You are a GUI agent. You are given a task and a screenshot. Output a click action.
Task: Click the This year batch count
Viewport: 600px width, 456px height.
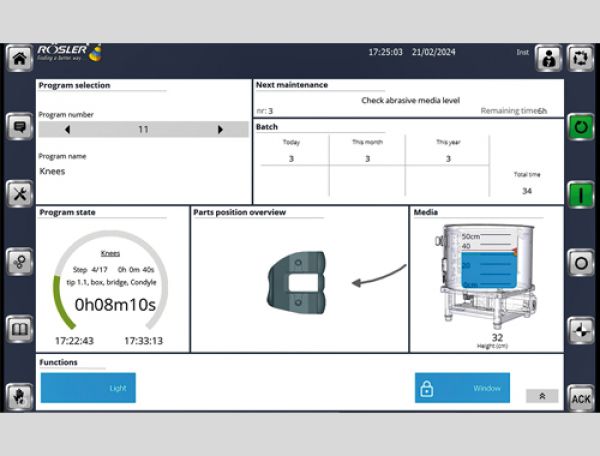pyautogui.click(x=448, y=158)
